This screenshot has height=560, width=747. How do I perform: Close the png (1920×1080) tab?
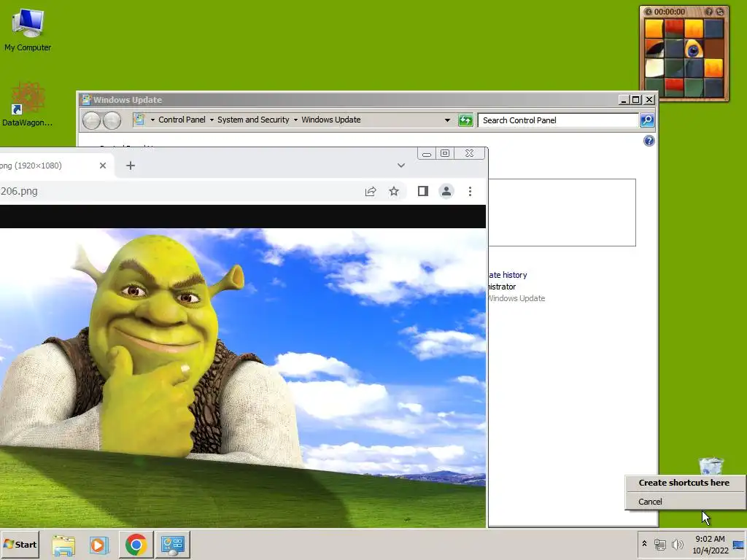coord(102,166)
